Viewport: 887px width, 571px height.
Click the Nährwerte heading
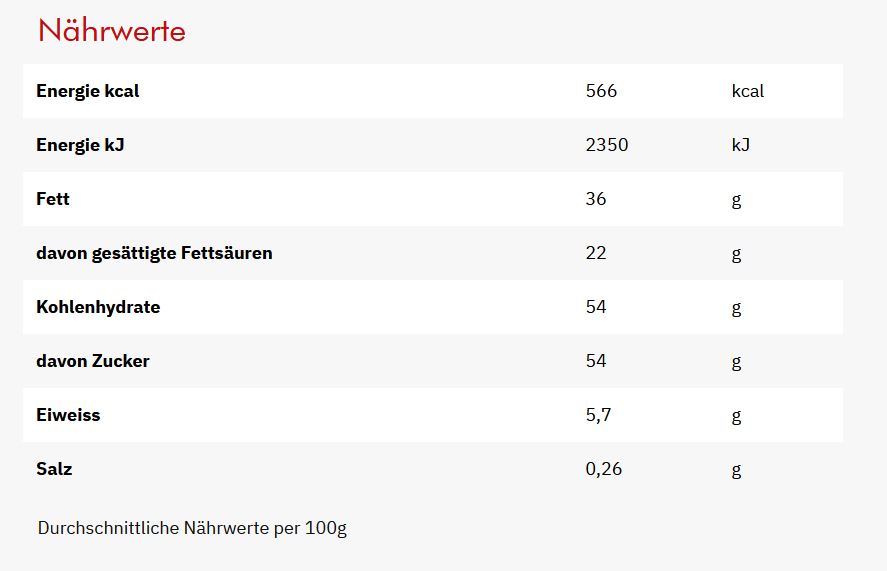(112, 31)
